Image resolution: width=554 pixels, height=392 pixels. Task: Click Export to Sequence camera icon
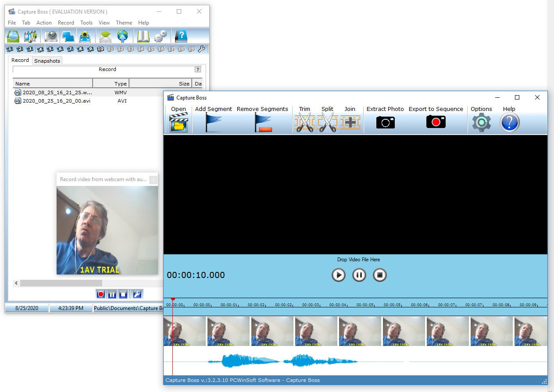click(x=436, y=122)
